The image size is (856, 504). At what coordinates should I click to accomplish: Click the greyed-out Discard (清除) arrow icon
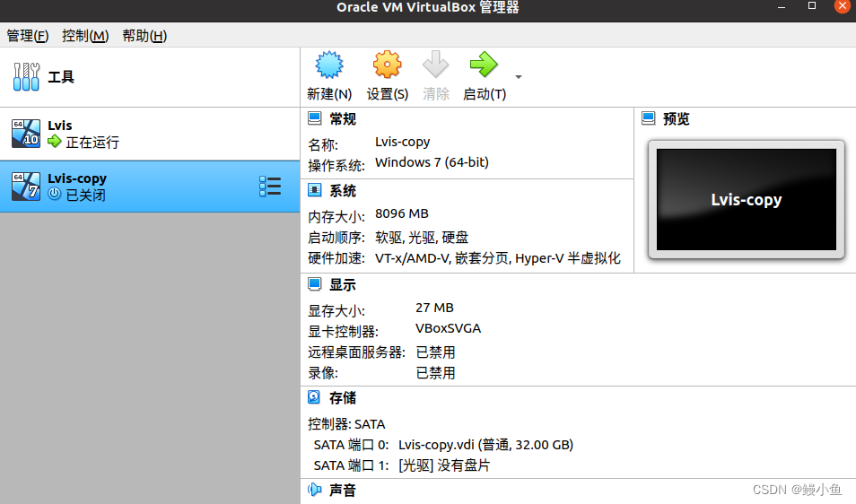(x=436, y=65)
